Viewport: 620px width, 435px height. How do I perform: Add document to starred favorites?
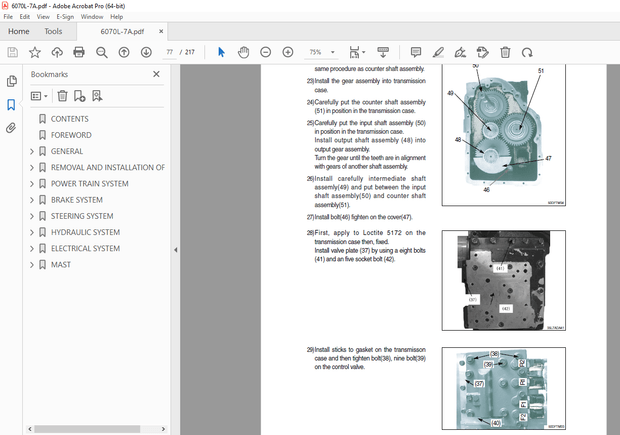click(35, 52)
